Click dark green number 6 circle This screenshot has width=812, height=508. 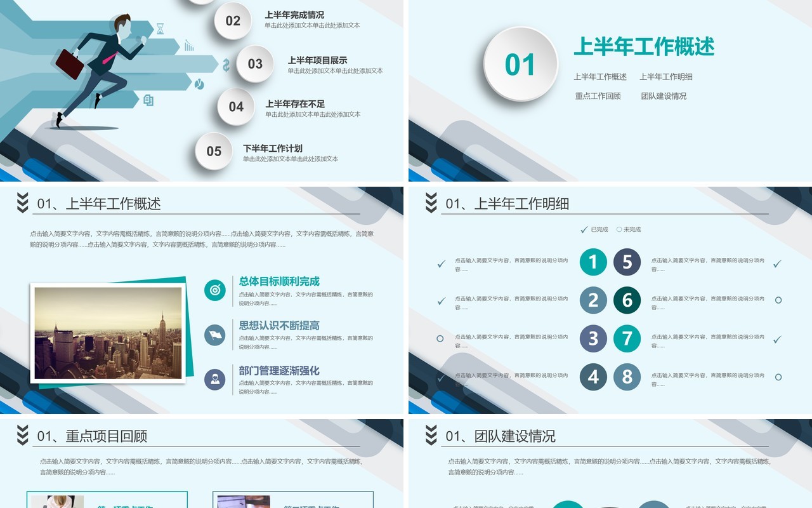point(627,300)
